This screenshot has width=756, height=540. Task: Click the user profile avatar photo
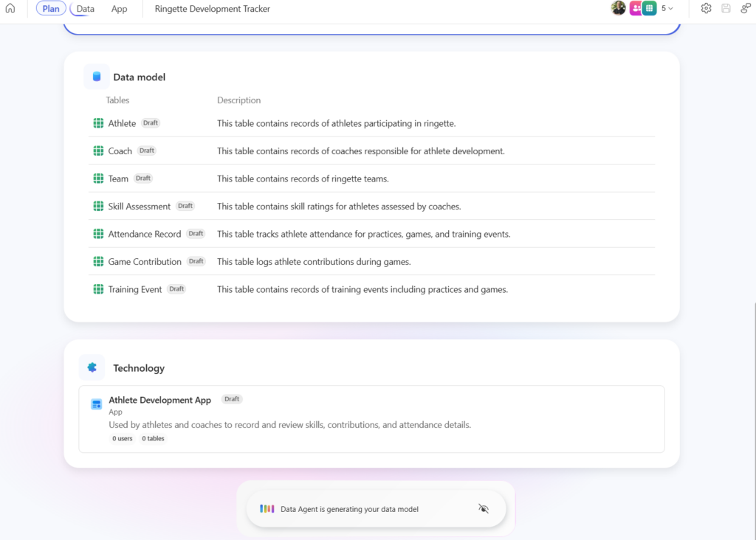[618, 8]
